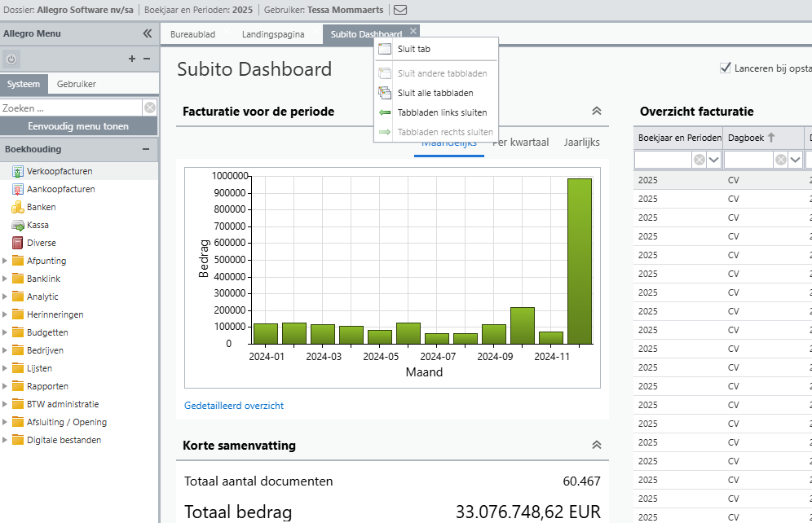Show chart Jaarlijks

click(x=581, y=143)
